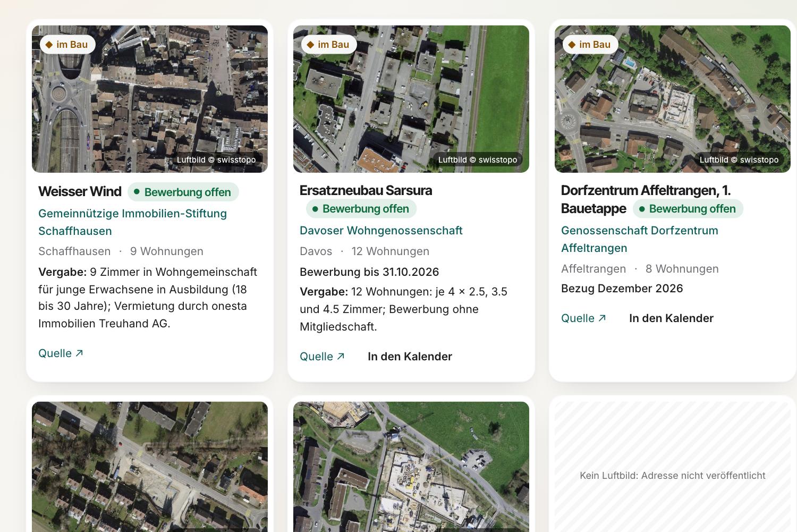Click the text 'Bewerbung bis 31.10.2026'
Viewport: 797px width, 532px height.
[x=369, y=272]
